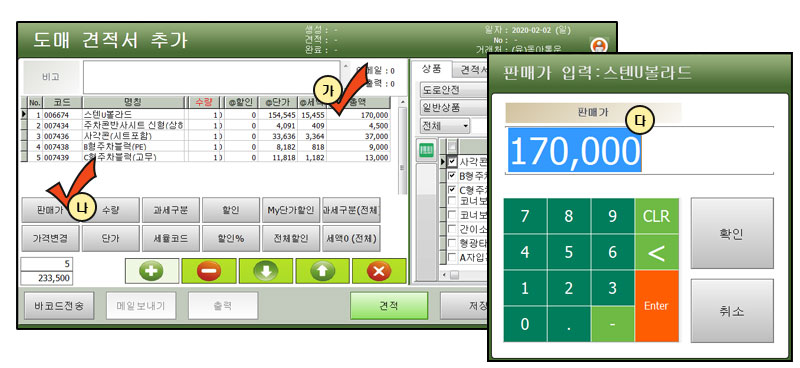Click the 할인% button
This screenshot has height=368, width=800.
click(231, 238)
